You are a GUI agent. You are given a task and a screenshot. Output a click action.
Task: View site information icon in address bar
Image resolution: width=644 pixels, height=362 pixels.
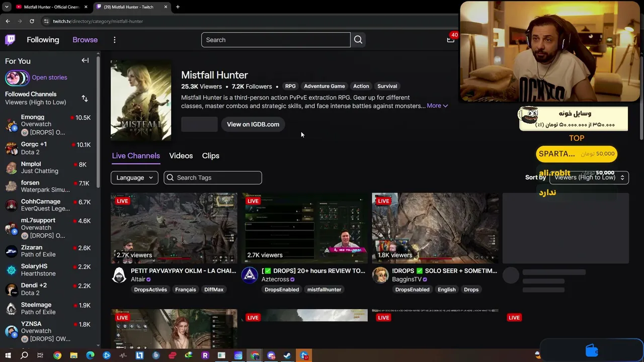coord(46,21)
